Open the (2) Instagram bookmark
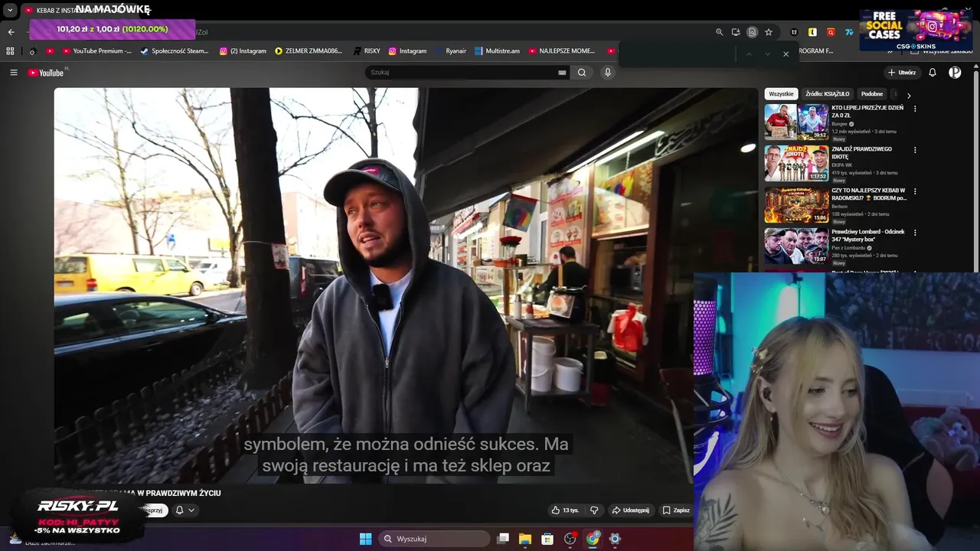 coord(243,51)
